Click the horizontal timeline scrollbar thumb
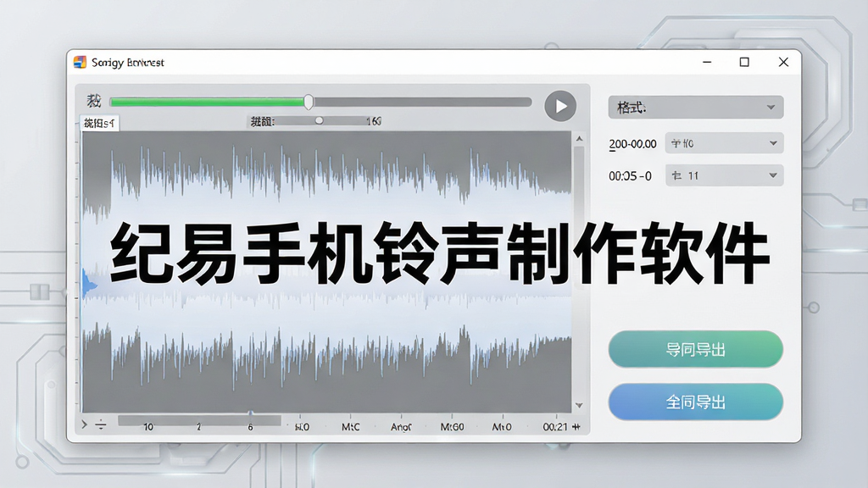 tap(199, 420)
